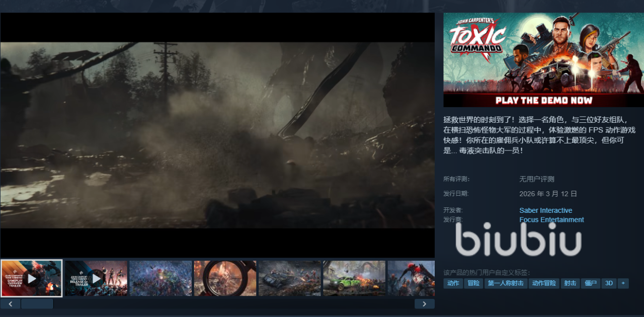Screen dimensions: 644x317
Task: Open Saber Interactive developer link
Action: pos(545,210)
